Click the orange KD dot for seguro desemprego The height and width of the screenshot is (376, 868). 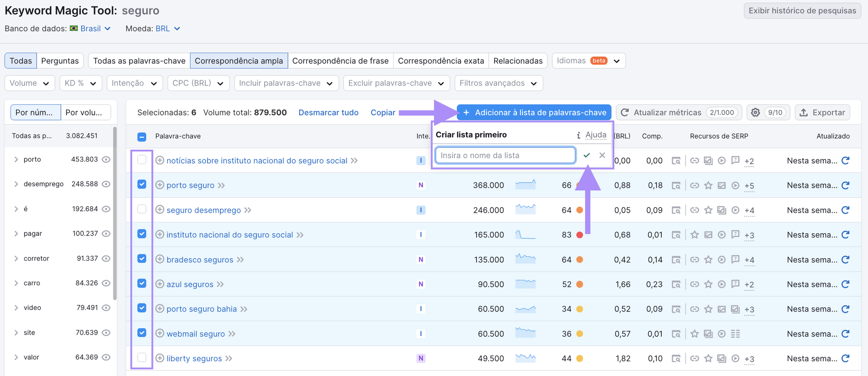580,210
